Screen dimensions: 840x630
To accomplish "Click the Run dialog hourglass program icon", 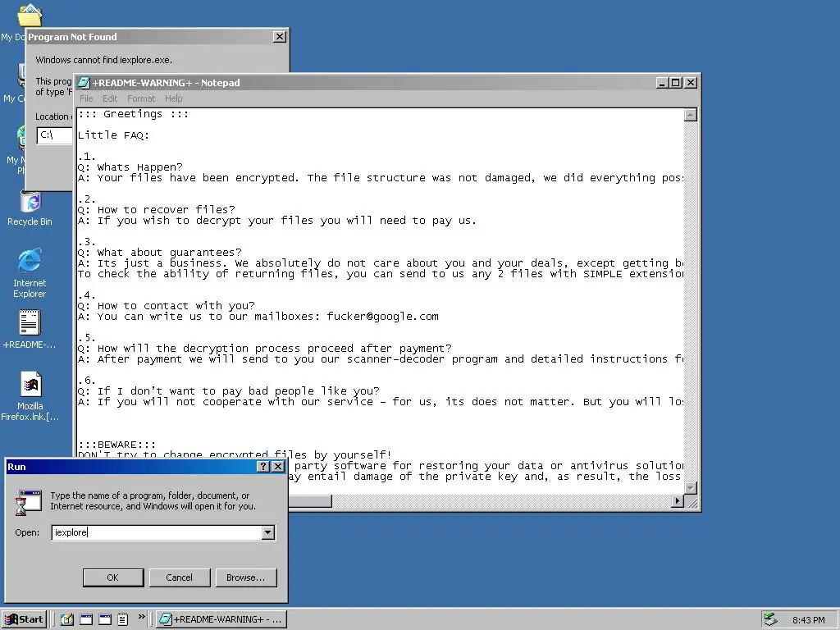I will (29, 502).
